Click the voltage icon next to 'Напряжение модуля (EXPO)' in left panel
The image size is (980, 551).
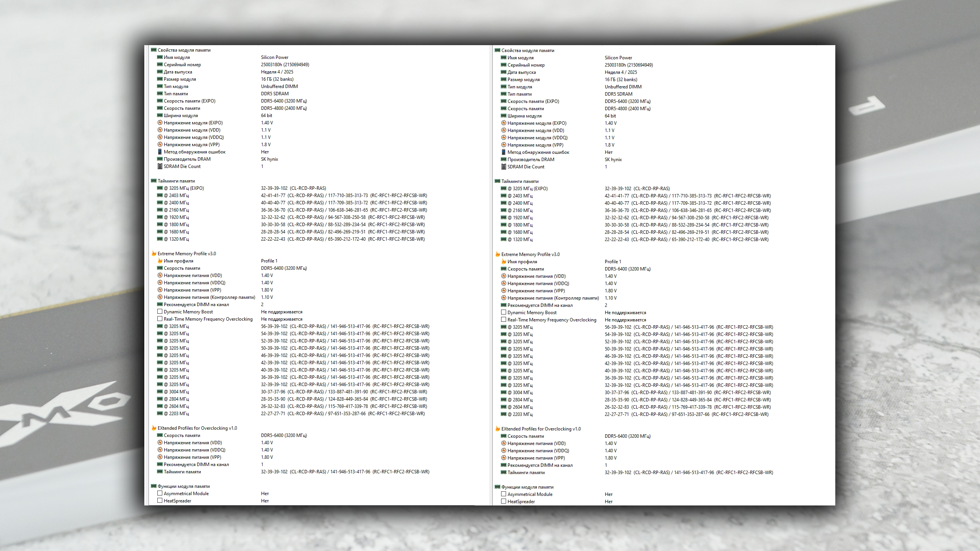coord(160,123)
